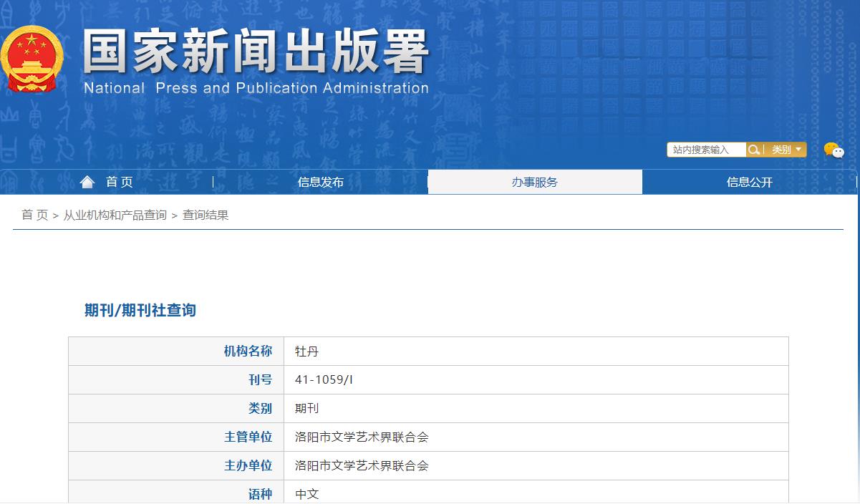
Task: Click the 洛阳市文学艺术界联合会 organization link
Action: coord(362,437)
